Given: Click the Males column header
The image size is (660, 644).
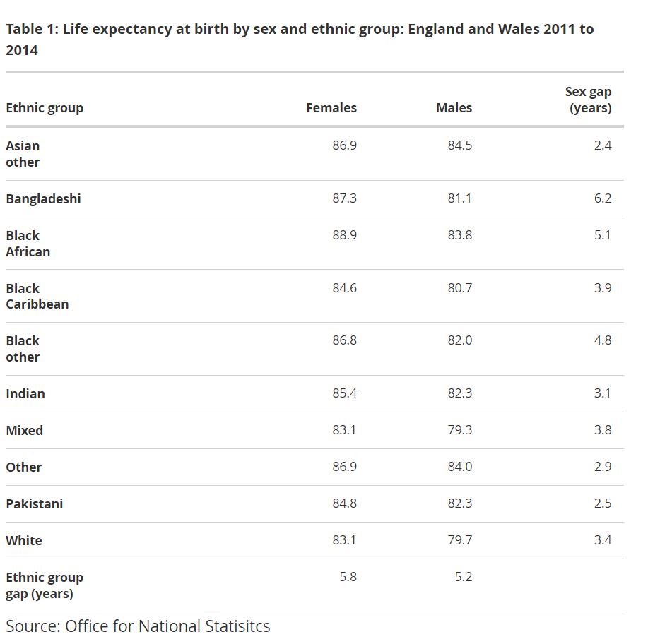Looking at the screenshot, I should pyautogui.click(x=454, y=108).
